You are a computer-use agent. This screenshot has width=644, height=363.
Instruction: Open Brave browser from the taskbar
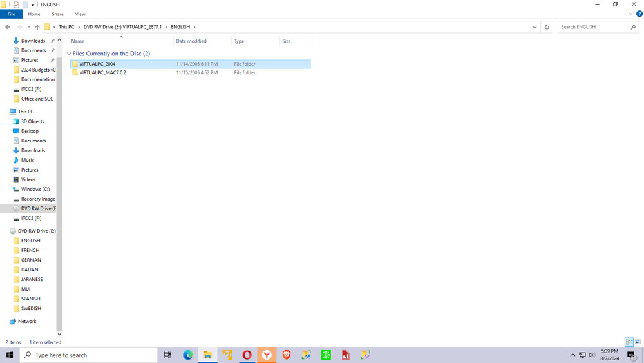287,355
